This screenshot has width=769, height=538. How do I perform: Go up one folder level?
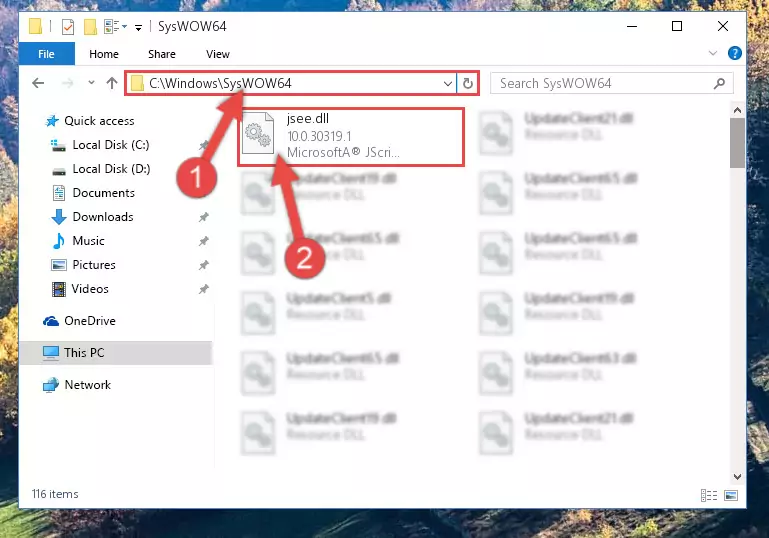(x=112, y=83)
